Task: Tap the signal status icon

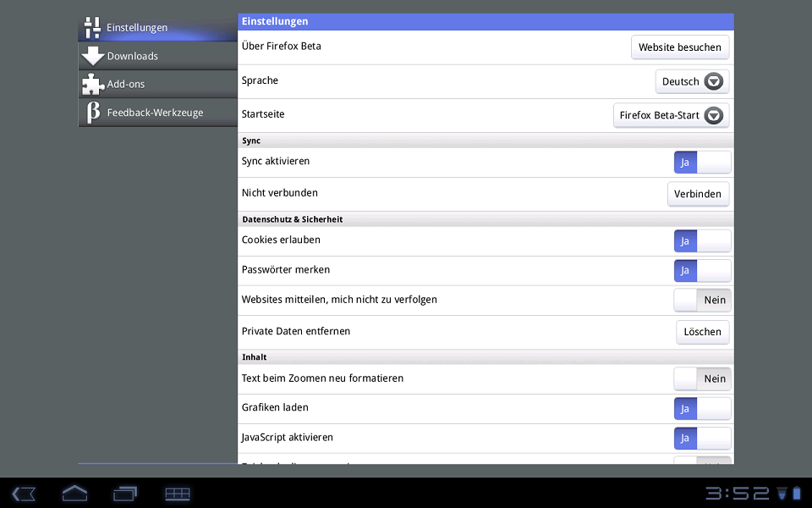Action: (x=782, y=493)
